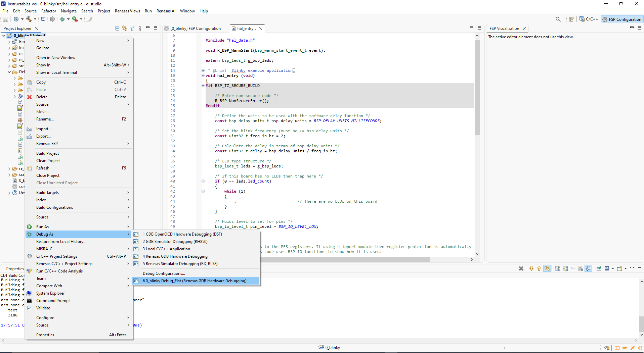Screen dimensions: 644x353
Task: Toggle the Validate checkbox in context menu
Action: coord(29,308)
